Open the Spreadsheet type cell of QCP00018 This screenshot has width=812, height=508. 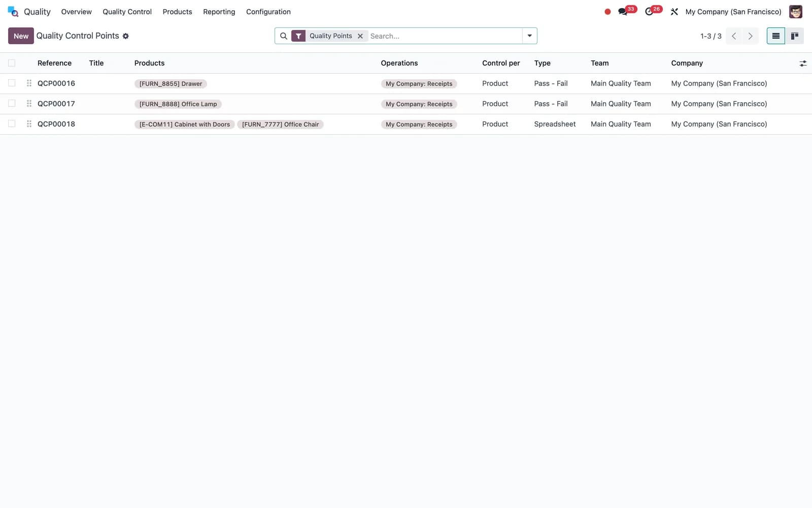[x=555, y=124]
